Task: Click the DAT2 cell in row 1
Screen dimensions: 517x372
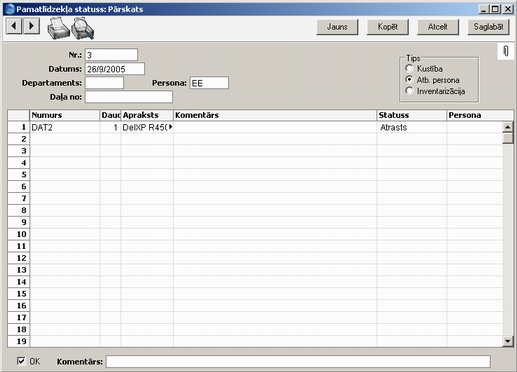Action: [65, 127]
